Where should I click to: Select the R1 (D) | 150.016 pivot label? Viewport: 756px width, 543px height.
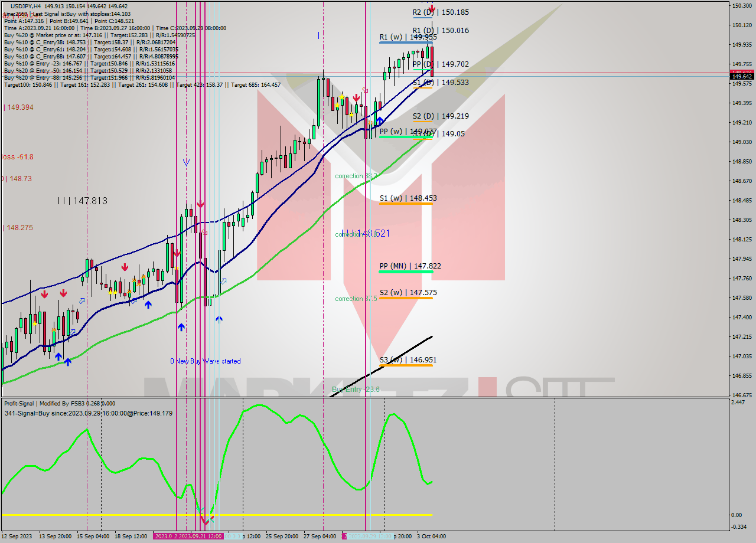coord(441,30)
